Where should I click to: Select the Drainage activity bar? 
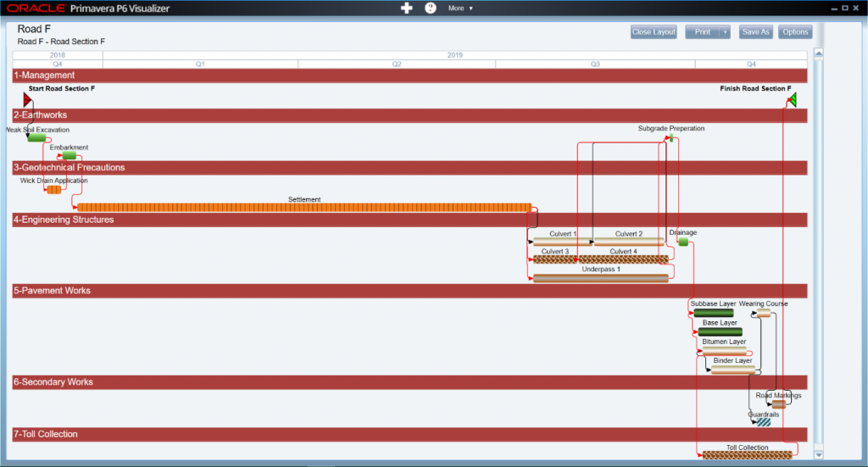[x=684, y=242]
